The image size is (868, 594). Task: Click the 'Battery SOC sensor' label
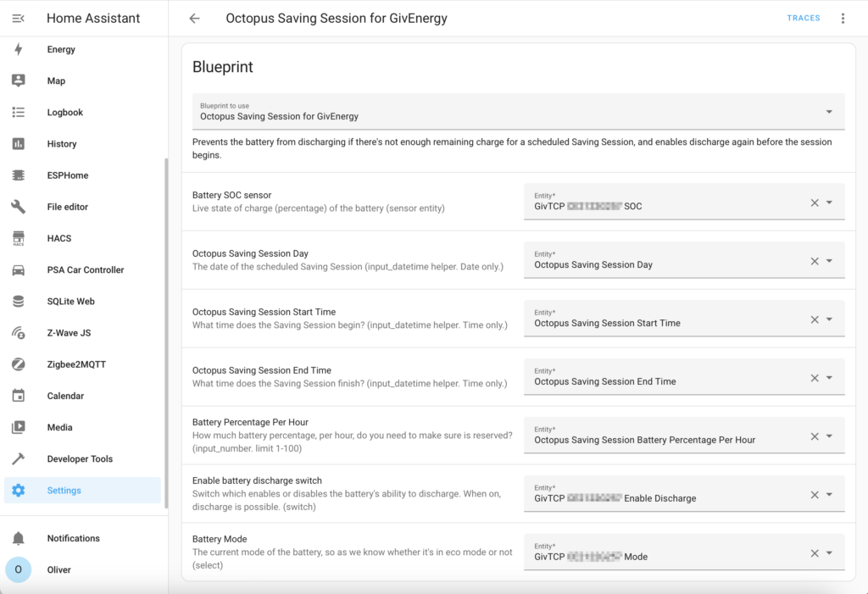(232, 195)
